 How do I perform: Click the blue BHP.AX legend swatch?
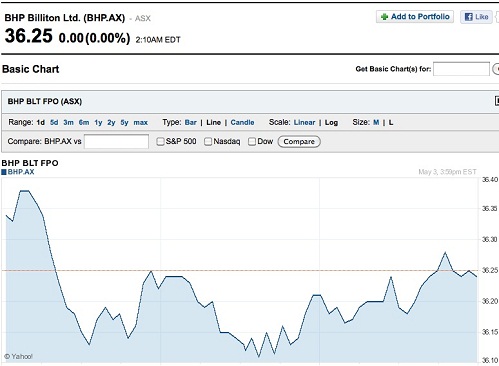point(4,172)
